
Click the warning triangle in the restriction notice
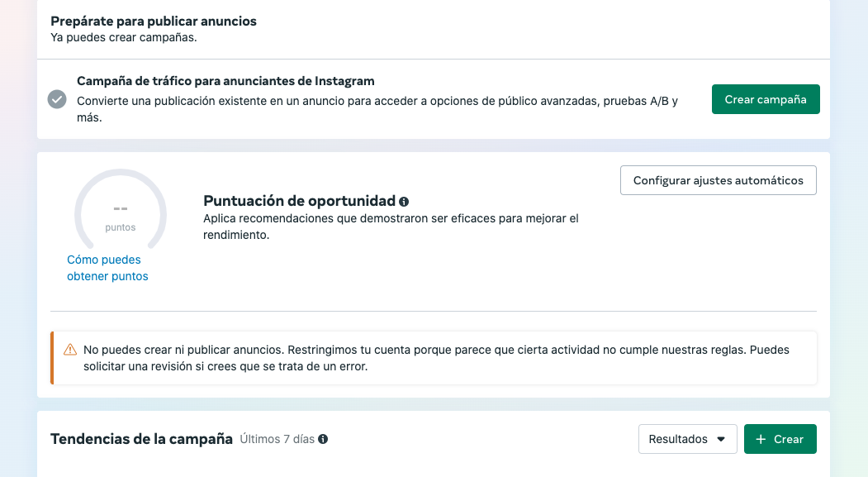click(x=70, y=350)
